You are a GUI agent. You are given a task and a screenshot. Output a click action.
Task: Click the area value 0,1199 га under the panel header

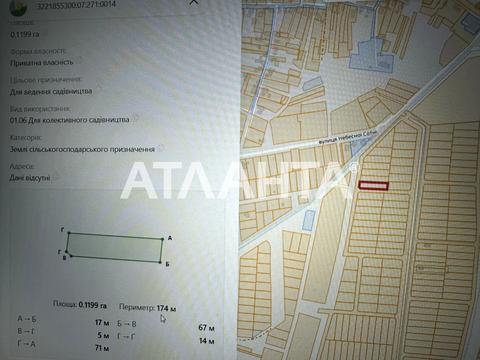[25, 34]
